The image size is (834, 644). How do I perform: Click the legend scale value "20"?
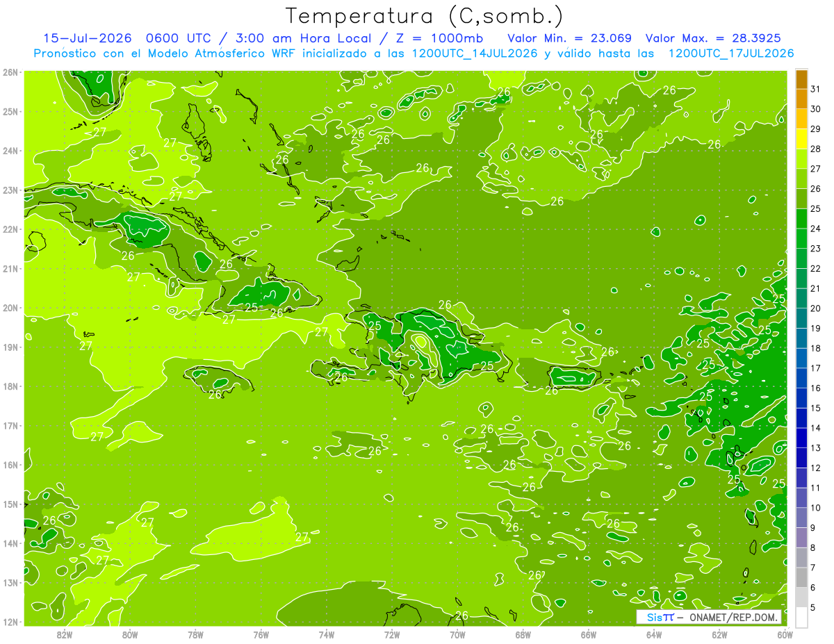(x=816, y=308)
